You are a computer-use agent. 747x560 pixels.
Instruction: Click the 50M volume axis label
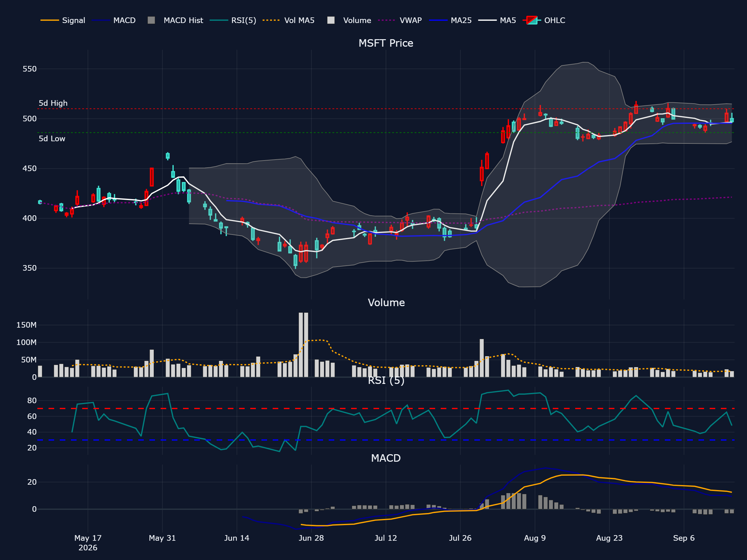pyautogui.click(x=29, y=360)
